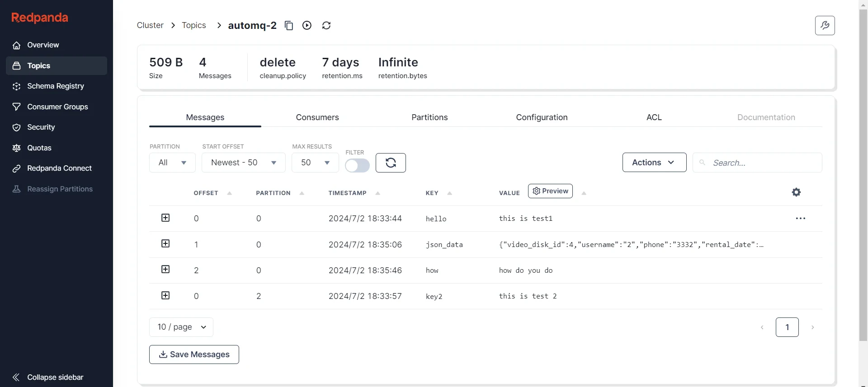Open column settings gear icon
This screenshot has height=387, width=868.
796,192
